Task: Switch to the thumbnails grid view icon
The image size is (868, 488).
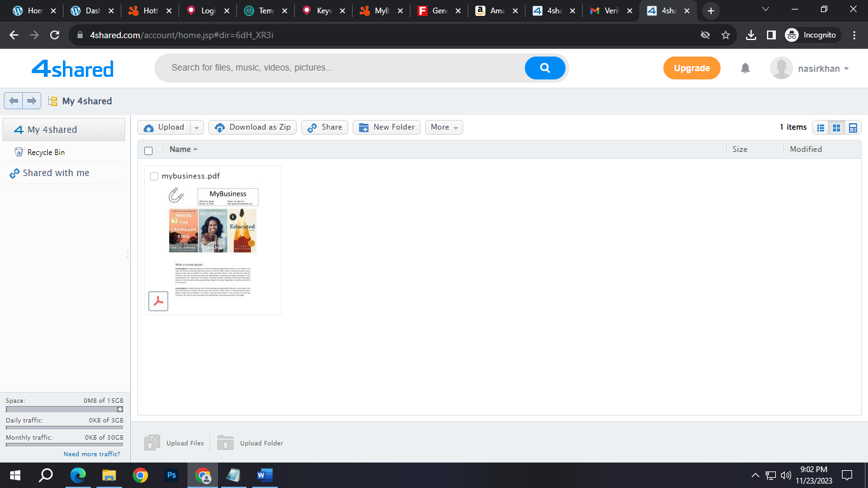Action: [x=837, y=128]
